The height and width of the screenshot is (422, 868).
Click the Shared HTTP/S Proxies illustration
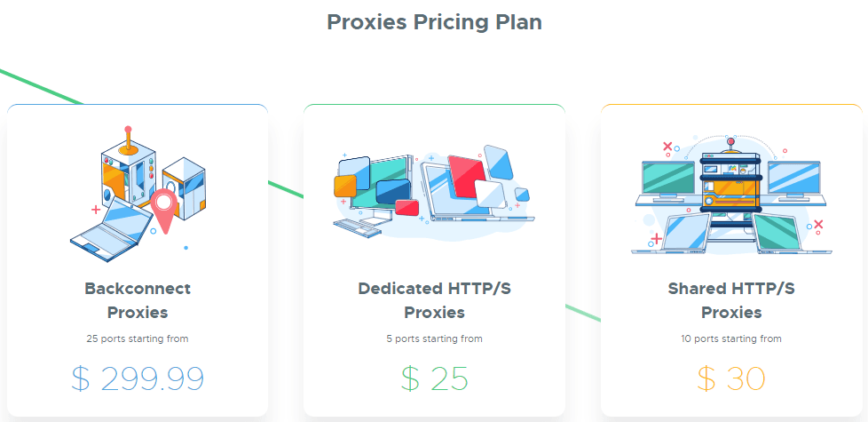click(x=730, y=195)
